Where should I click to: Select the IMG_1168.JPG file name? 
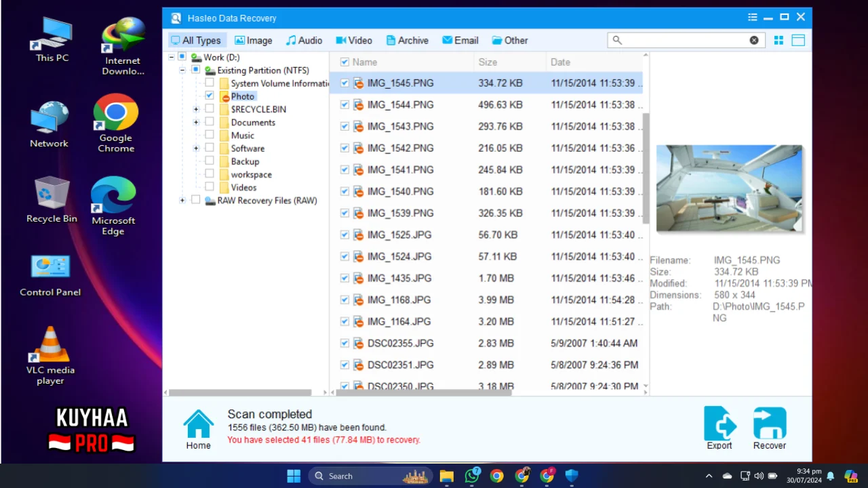[399, 300]
